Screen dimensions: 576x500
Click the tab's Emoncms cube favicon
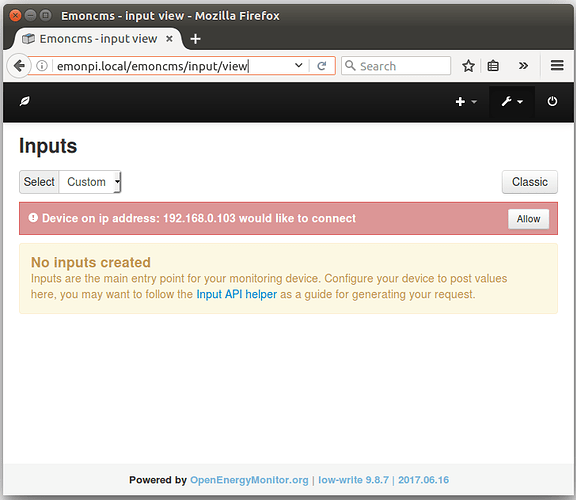point(28,39)
